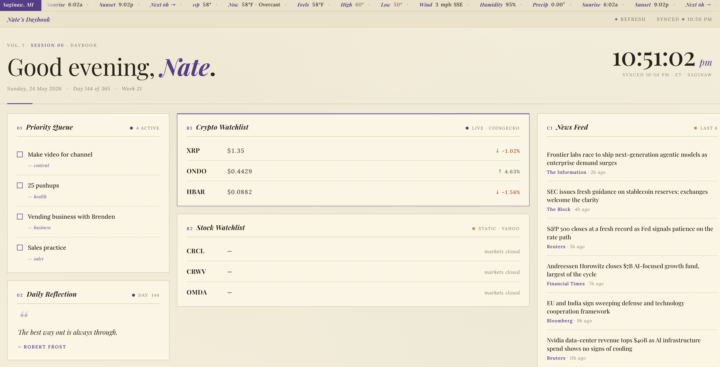Image resolution: width=720 pixels, height=367 pixels.
Task: Click the Robert Frost quote text
Action: (x=68, y=332)
